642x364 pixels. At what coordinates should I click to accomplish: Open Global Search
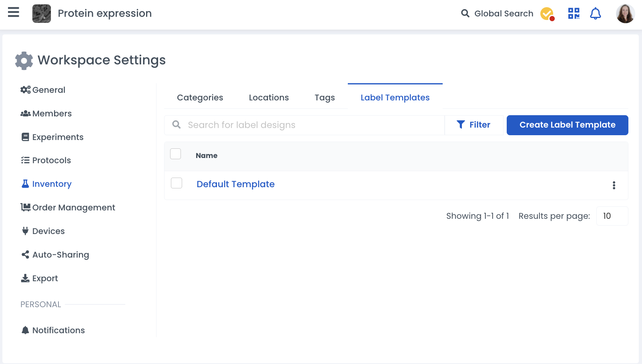tap(497, 14)
